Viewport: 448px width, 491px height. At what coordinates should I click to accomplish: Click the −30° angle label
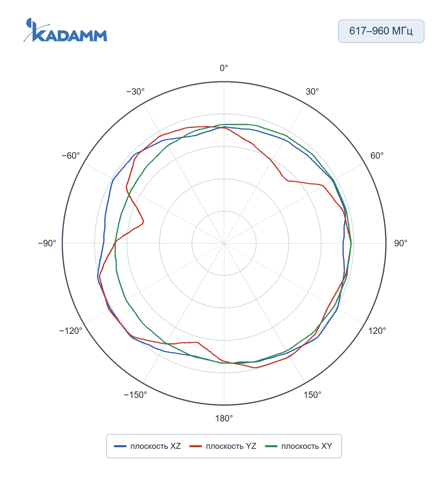coord(136,92)
